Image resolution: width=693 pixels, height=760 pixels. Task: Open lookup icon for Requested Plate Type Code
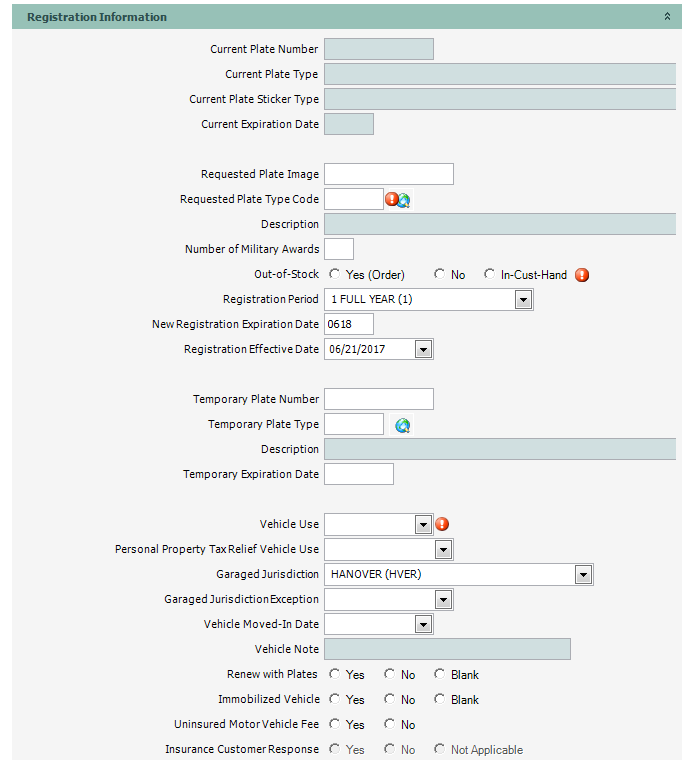pos(404,200)
